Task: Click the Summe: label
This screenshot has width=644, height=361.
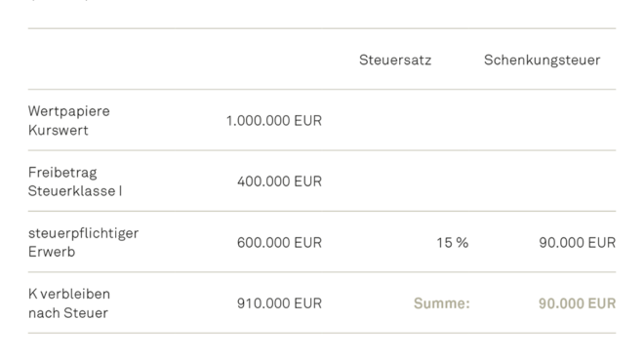Action: click(x=441, y=303)
